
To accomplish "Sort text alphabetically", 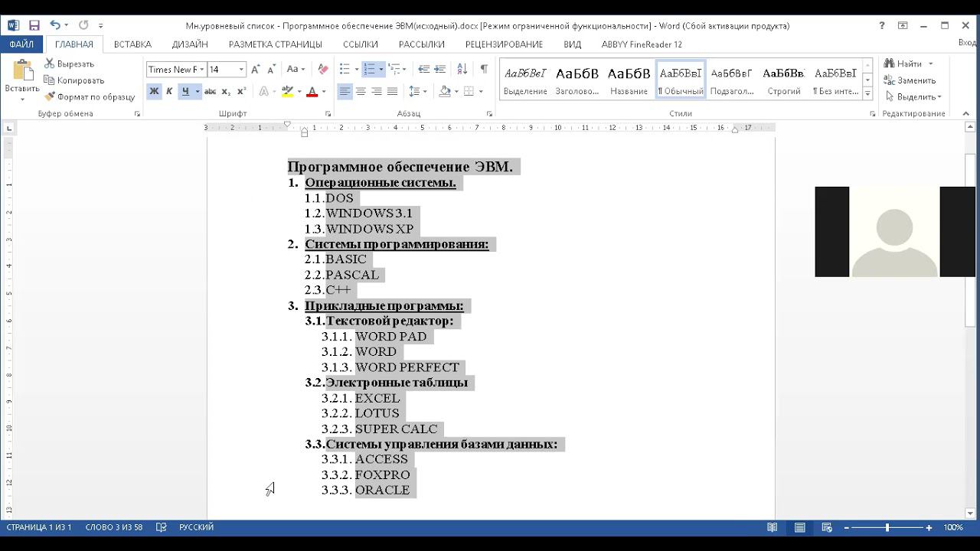I will [x=462, y=70].
